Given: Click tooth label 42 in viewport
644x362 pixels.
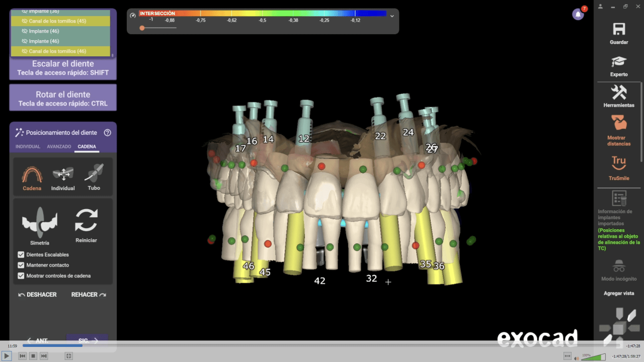Looking at the screenshot, I should tap(320, 281).
